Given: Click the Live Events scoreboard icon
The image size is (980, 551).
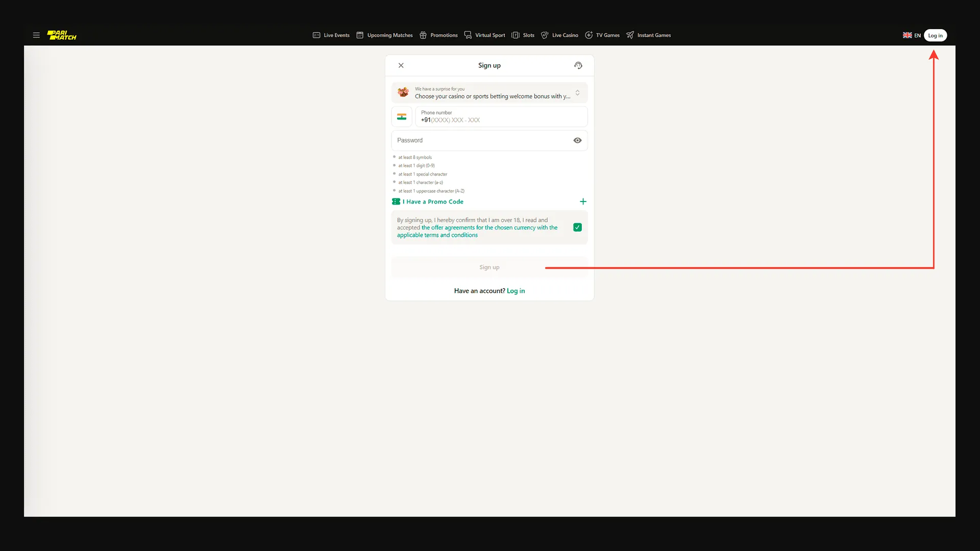Looking at the screenshot, I should coord(316,35).
